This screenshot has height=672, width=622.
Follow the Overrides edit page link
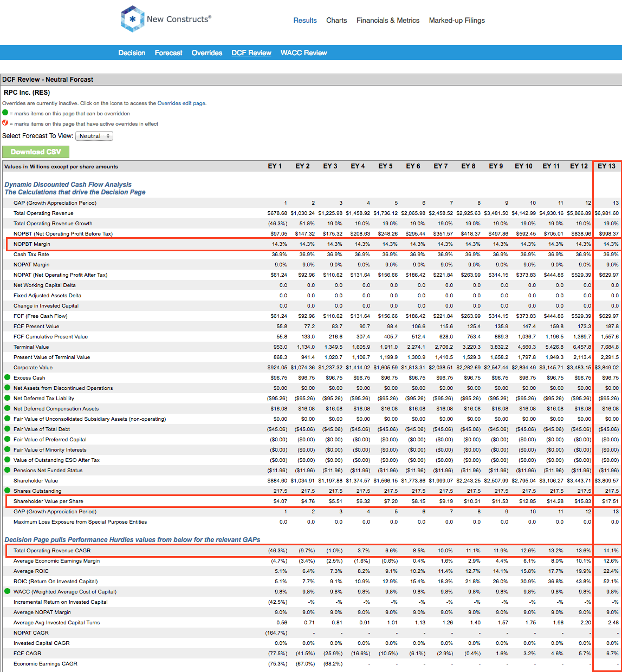pyautogui.click(x=182, y=103)
